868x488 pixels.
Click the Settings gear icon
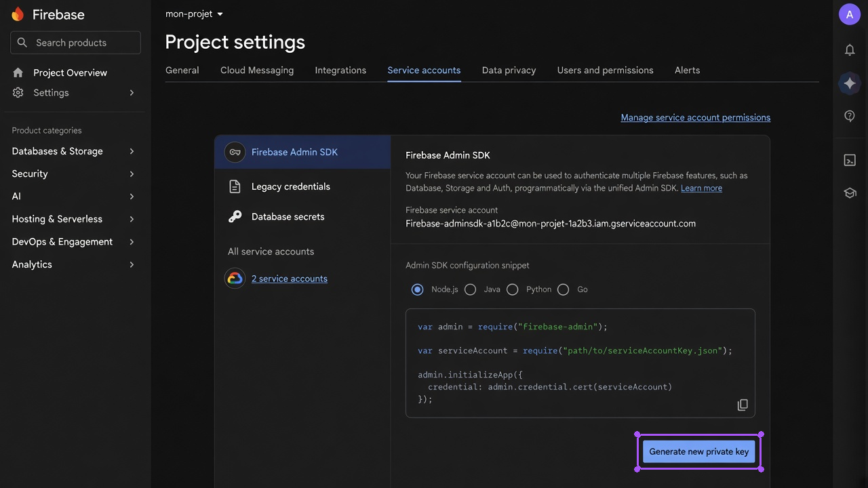tap(18, 93)
